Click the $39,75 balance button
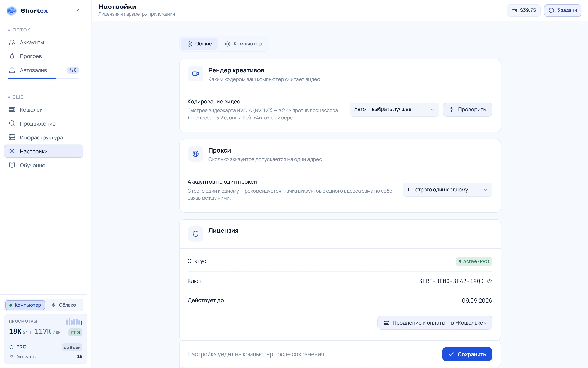Screen dimensions: 588x368 coord(524,10)
